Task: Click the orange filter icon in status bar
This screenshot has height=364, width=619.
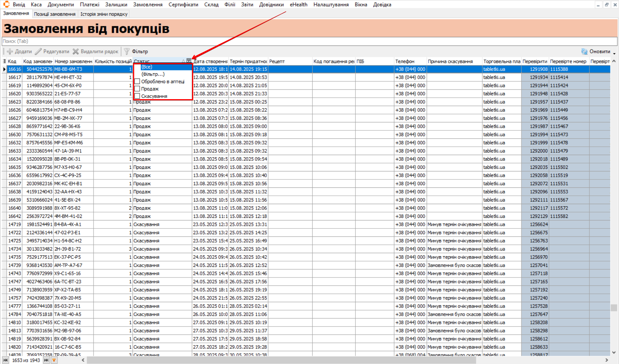Action: tap(54, 360)
